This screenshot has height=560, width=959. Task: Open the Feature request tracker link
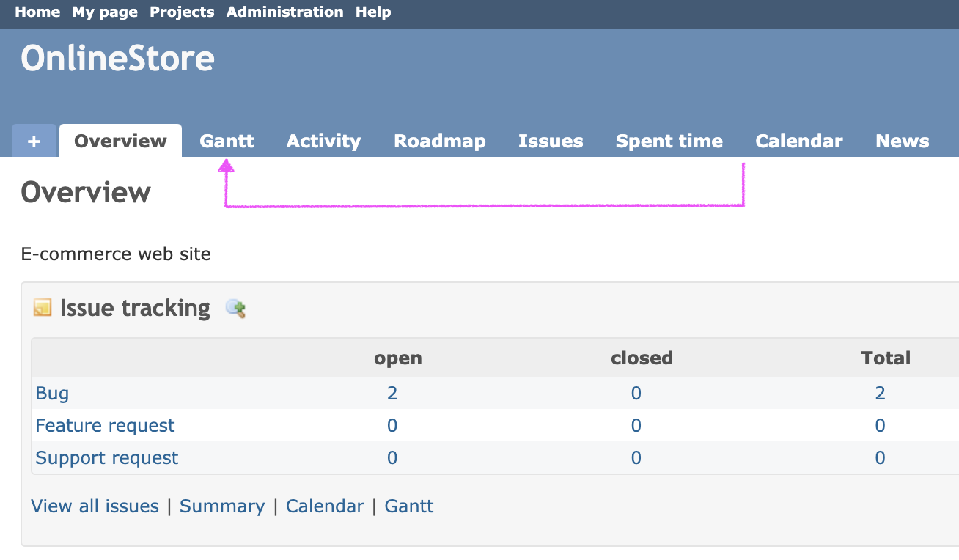click(105, 426)
